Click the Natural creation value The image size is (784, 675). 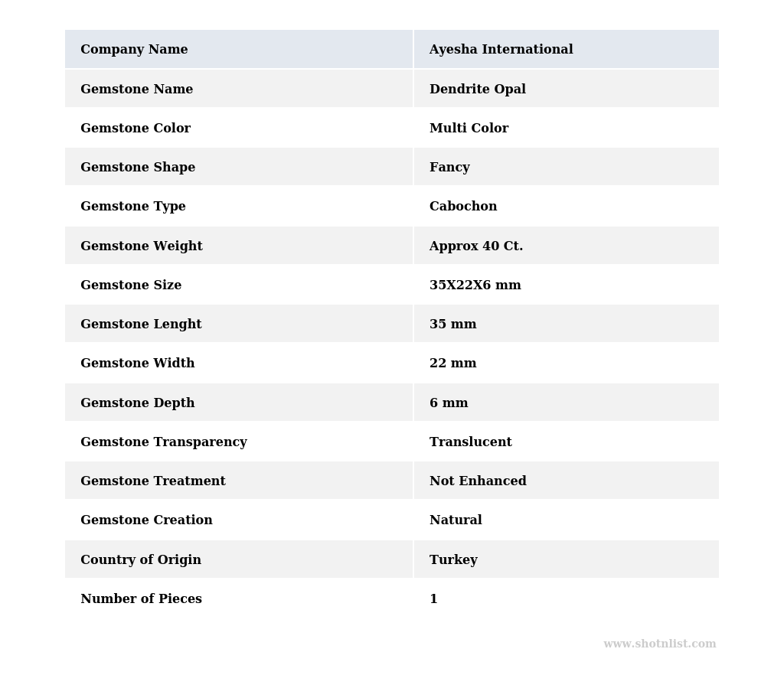(456, 520)
